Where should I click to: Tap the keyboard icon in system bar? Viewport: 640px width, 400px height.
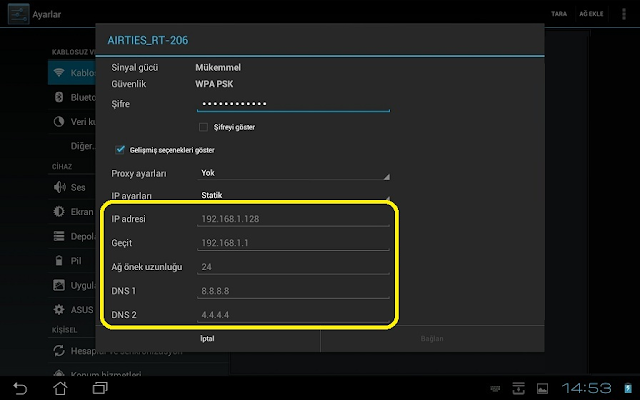tap(495, 388)
